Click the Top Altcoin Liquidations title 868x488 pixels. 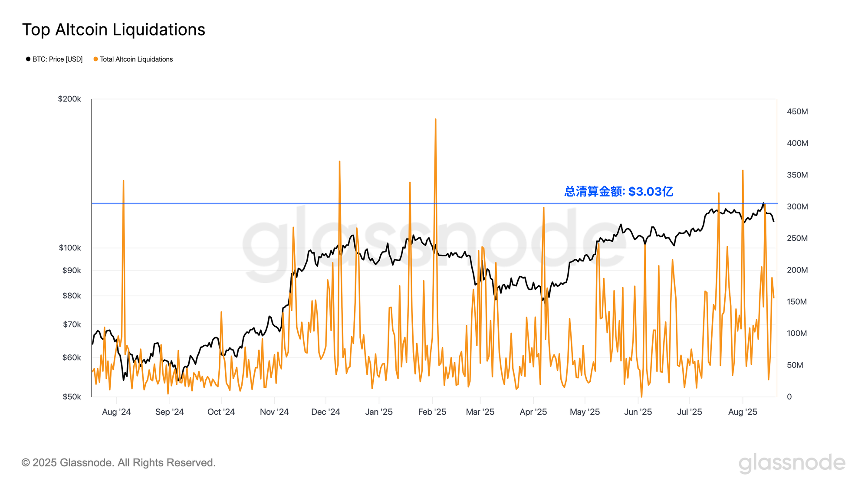coord(114,29)
